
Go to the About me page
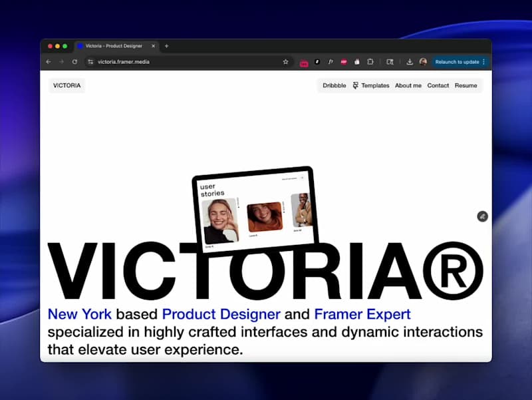(408, 86)
